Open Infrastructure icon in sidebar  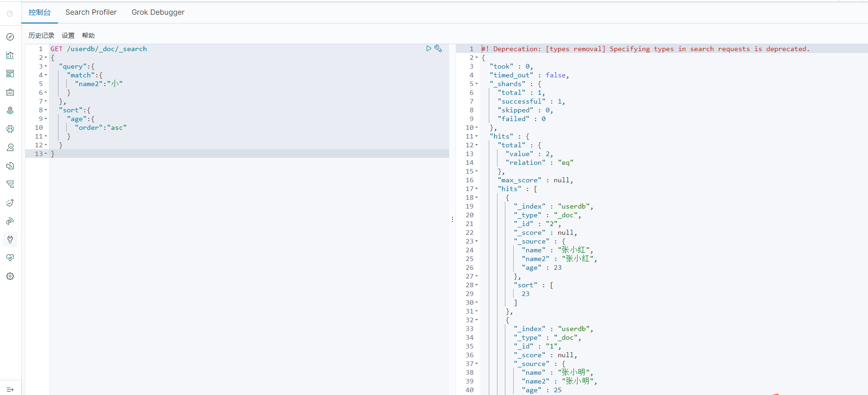coord(10,147)
